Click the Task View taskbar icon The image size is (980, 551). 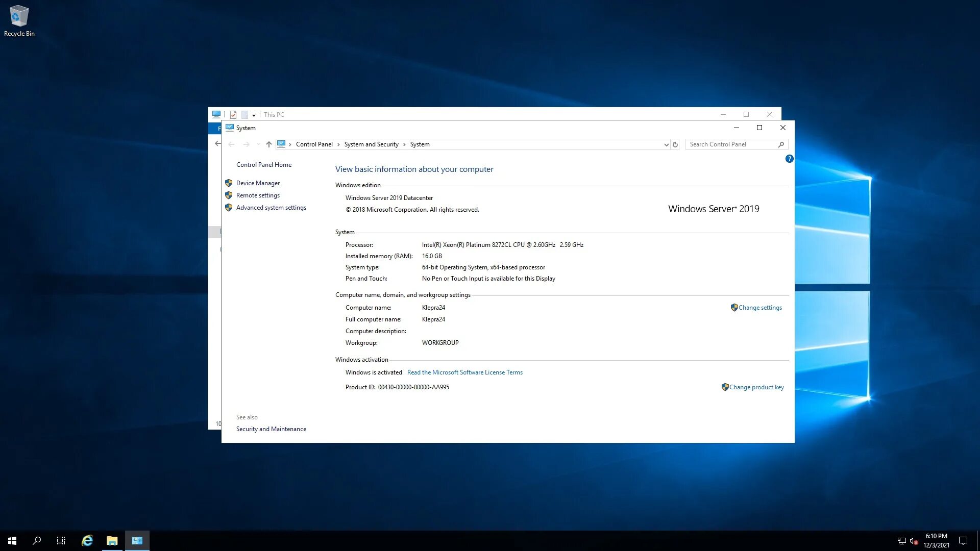pyautogui.click(x=61, y=541)
